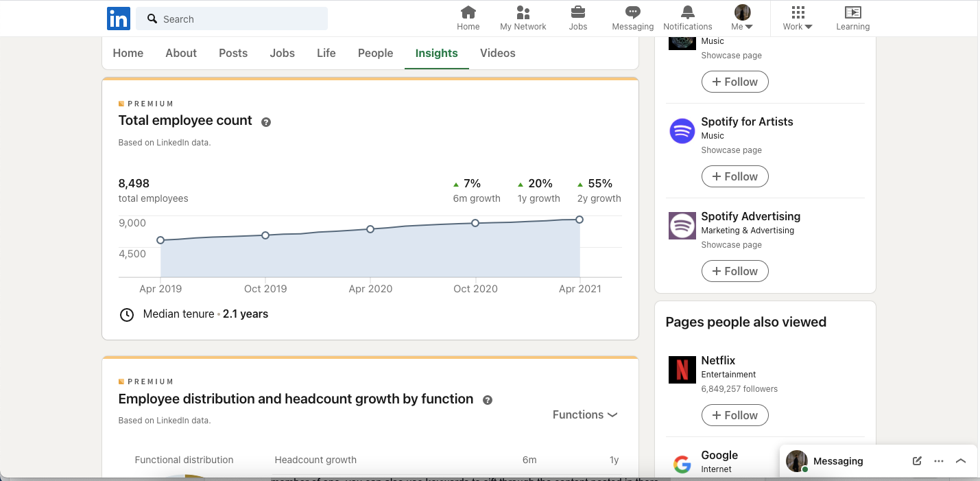The width and height of the screenshot is (980, 481).
Task: Click compose new message icon
Action: [x=917, y=461]
